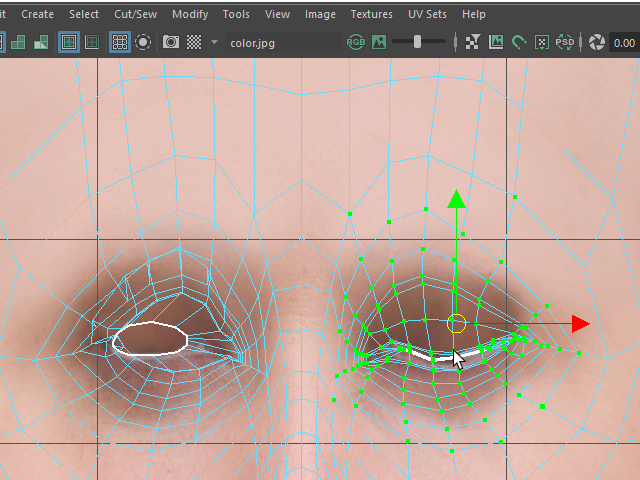This screenshot has width=640, height=480.
Task: Toggle the texture image display icon
Action: click(379, 42)
